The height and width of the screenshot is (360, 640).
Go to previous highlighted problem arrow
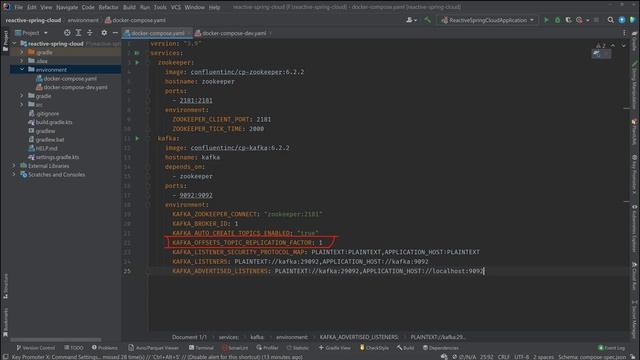(x=613, y=45)
